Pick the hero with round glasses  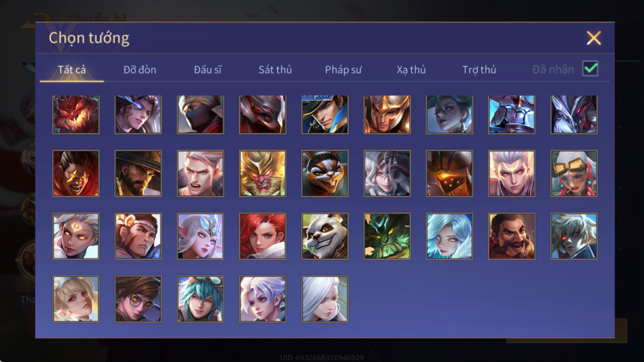[138, 299]
